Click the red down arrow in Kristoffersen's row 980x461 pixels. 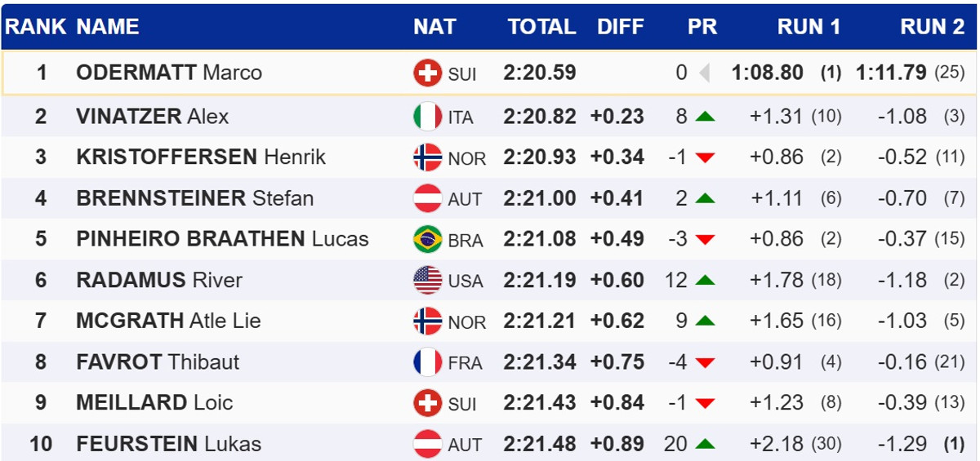[705, 157]
